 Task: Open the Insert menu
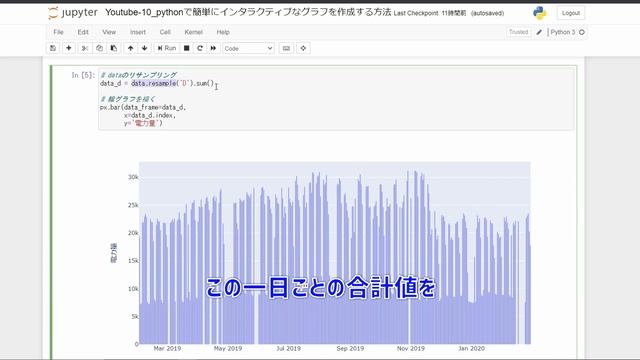[x=138, y=32]
